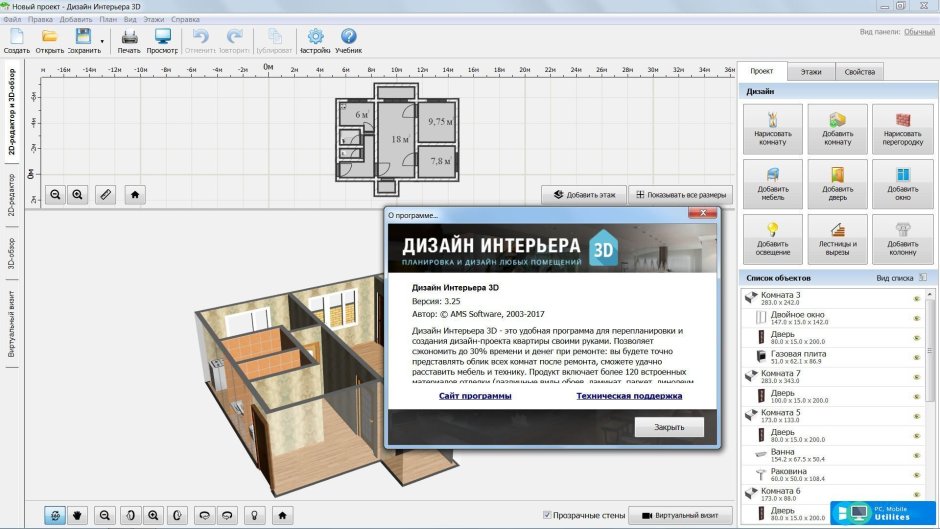Zoom in on the 2D plan view
This screenshot has width=940, height=529.
click(x=77, y=194)
